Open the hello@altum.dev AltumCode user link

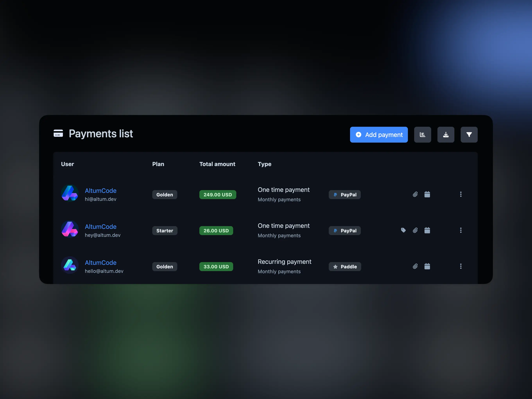[101, 262]
